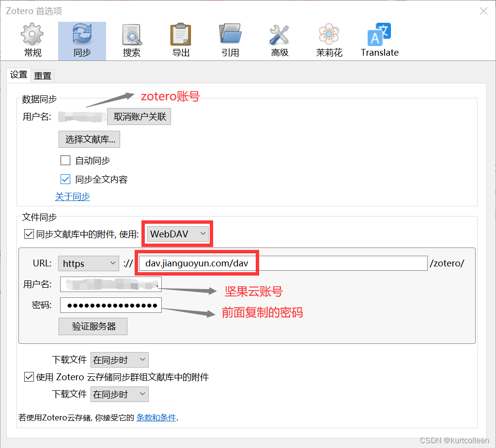Open the 导出 (Export) preferences icon

point(181,40)
